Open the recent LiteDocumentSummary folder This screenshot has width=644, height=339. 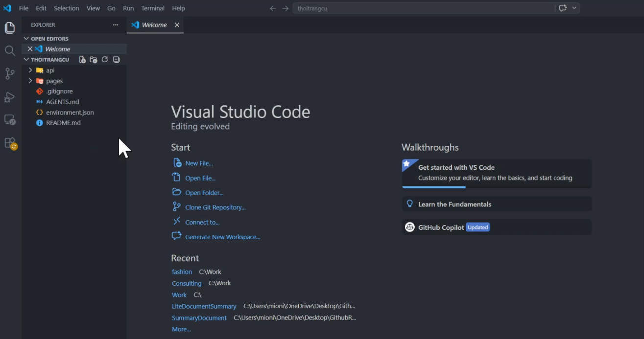pos(204,306)
